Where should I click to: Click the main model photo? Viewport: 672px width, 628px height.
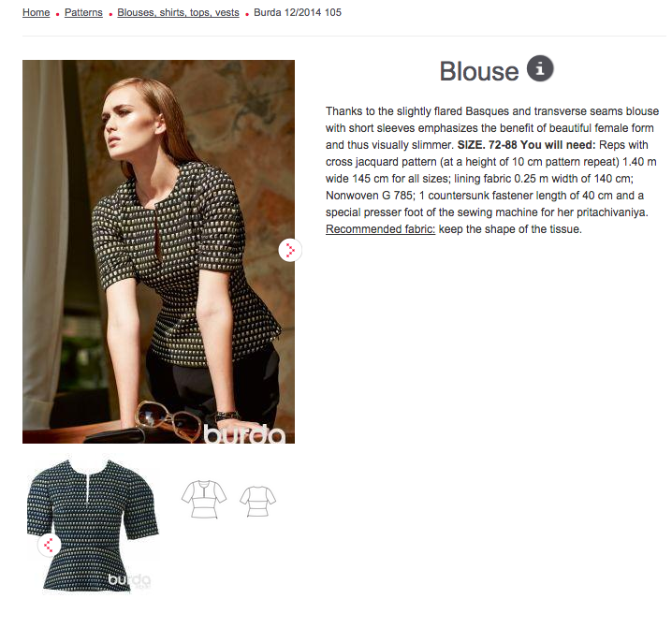158,252
